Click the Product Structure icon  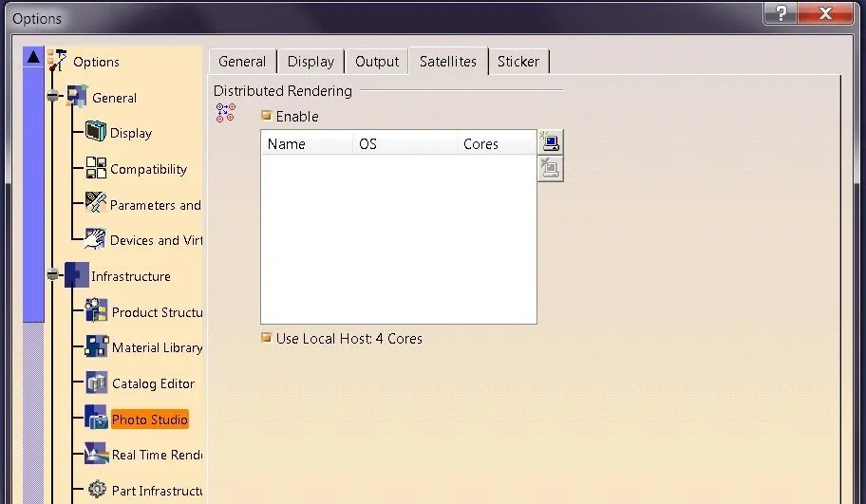click(x=96, y=311)
